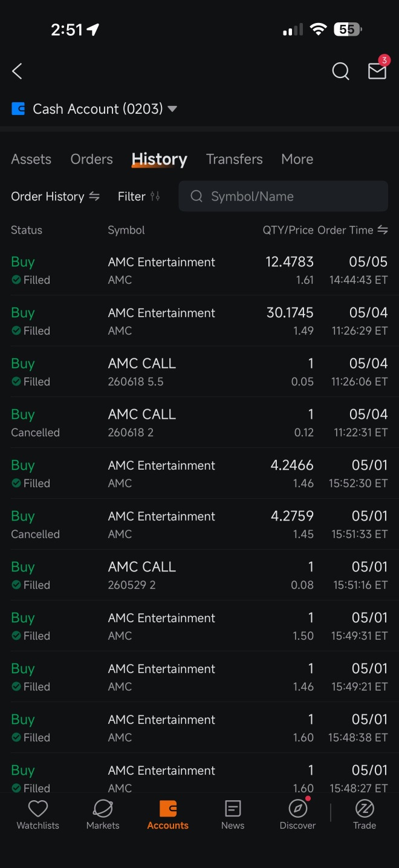Switch to the Transfers tab
Image resolution: width=399 pixels, height=868 pixels.
click(x=235, y=159)
